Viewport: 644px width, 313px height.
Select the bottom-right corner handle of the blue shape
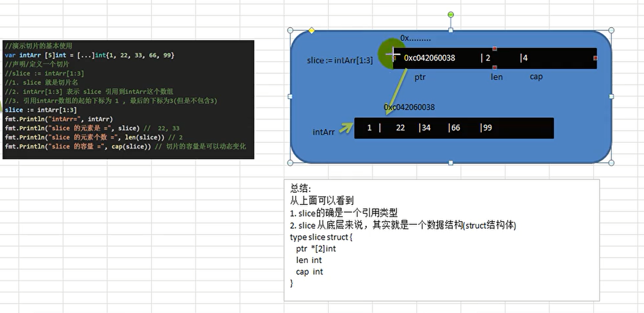[x=611, y=163]
